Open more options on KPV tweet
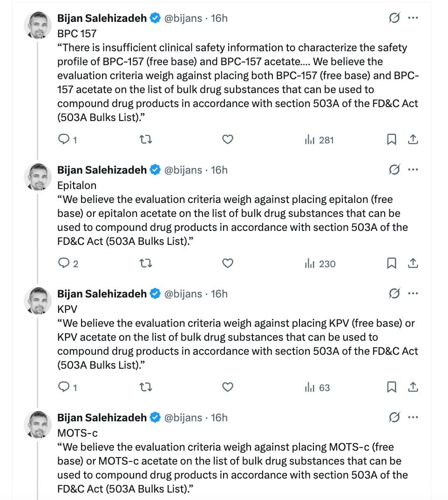 [413, 293]
